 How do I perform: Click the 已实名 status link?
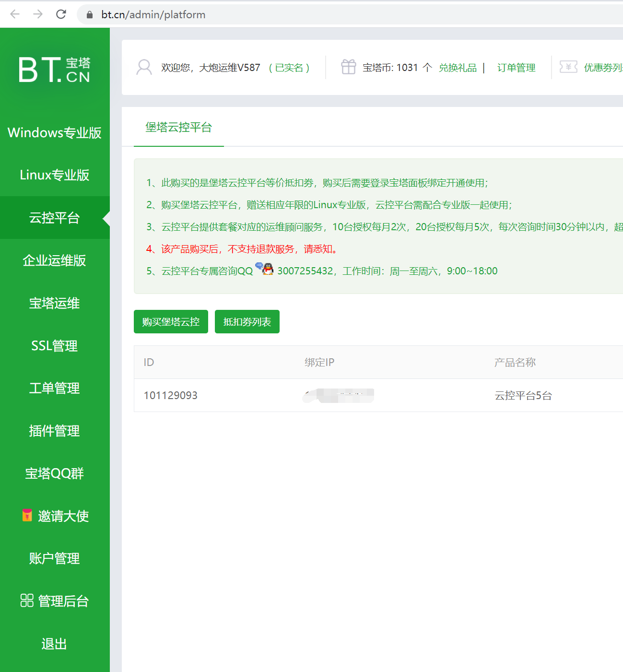click(x=289, y=68)
